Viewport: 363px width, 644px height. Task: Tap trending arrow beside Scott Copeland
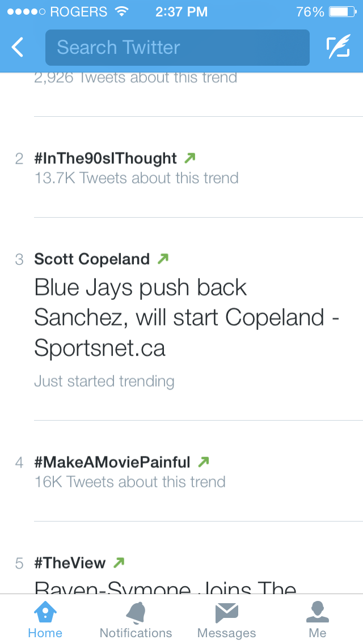[x=163, y=259]
